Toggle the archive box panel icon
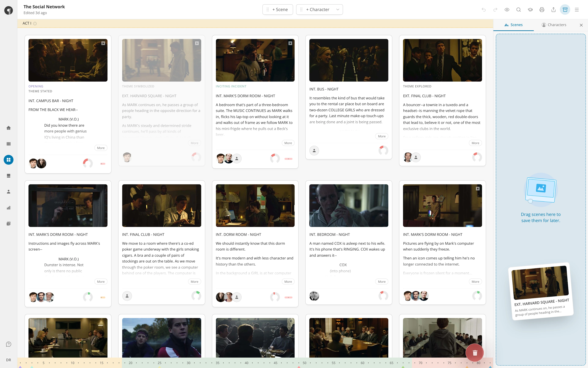The image size is (588, 368). 565,10
